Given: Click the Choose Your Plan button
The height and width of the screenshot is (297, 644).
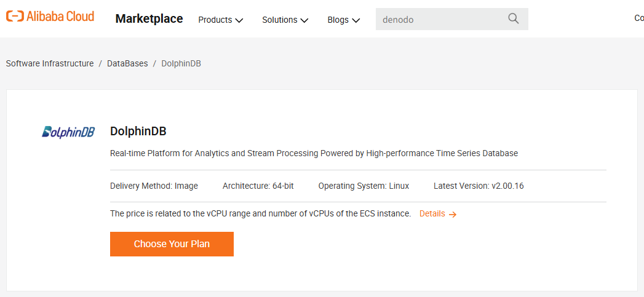Looking at the screenshot, I should click(x=172, y=244).
